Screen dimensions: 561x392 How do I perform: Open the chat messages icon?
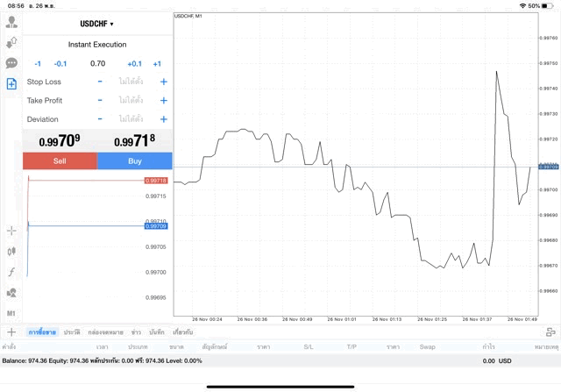(11, 63)
